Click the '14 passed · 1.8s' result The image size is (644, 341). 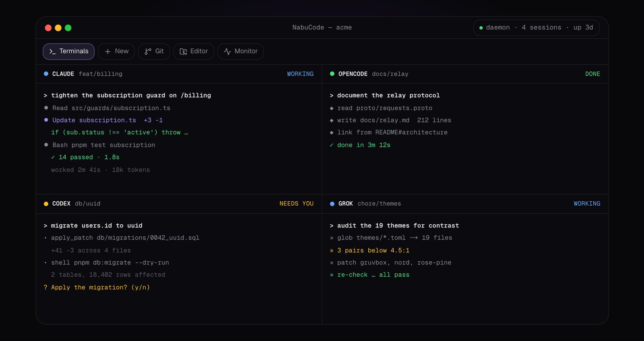click(x=85, y=157)
